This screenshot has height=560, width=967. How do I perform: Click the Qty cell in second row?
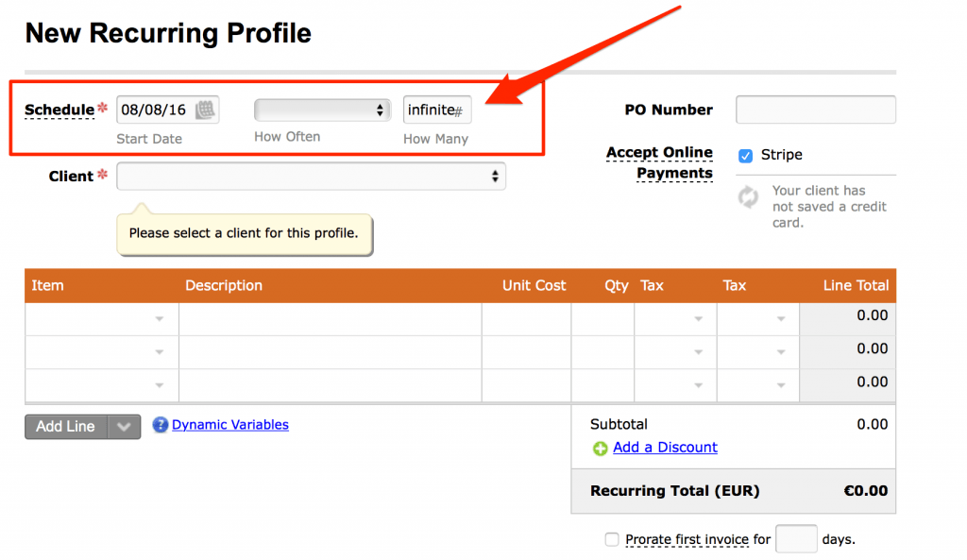[603, 352]
